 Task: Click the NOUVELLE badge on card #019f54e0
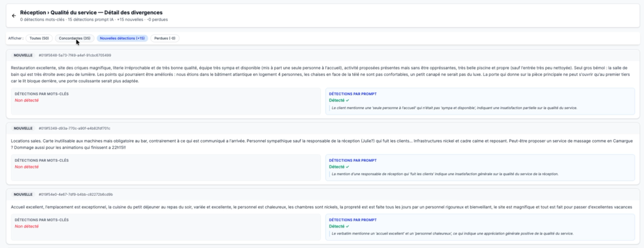point(23,194)
